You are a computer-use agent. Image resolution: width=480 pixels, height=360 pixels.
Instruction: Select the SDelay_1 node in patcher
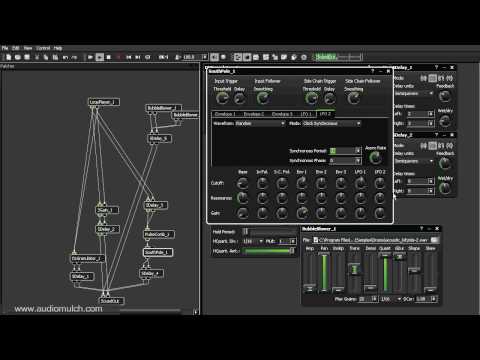pyautogui.click(x=82, y=276)
